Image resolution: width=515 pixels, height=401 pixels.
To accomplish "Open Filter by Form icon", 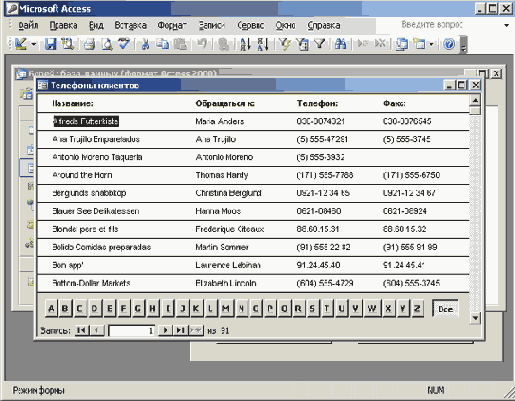I will (302, 44).
